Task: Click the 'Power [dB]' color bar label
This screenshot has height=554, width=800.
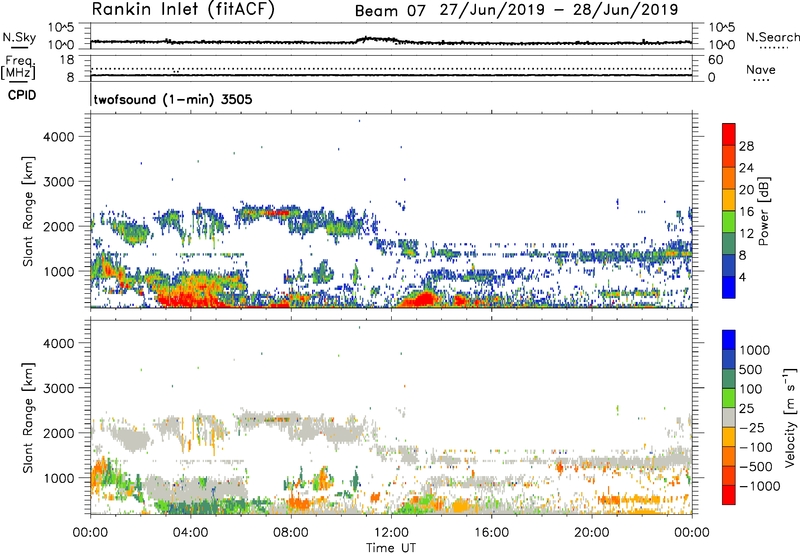Action: coord(763,211)
